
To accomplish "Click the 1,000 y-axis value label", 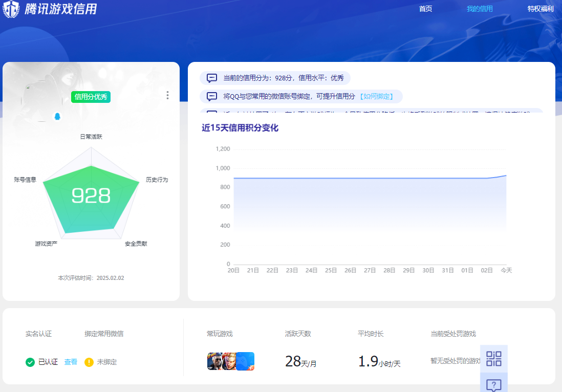I will point(223,168).
